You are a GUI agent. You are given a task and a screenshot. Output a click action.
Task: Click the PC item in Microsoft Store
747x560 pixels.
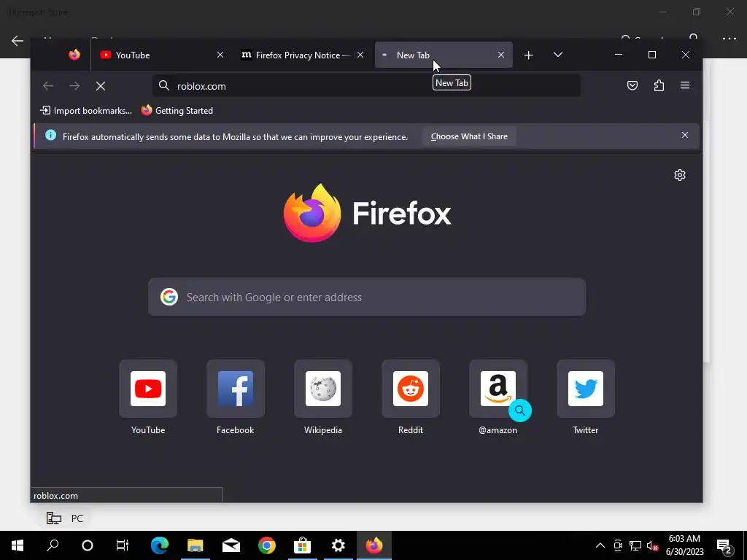click(x=65, y=518)
